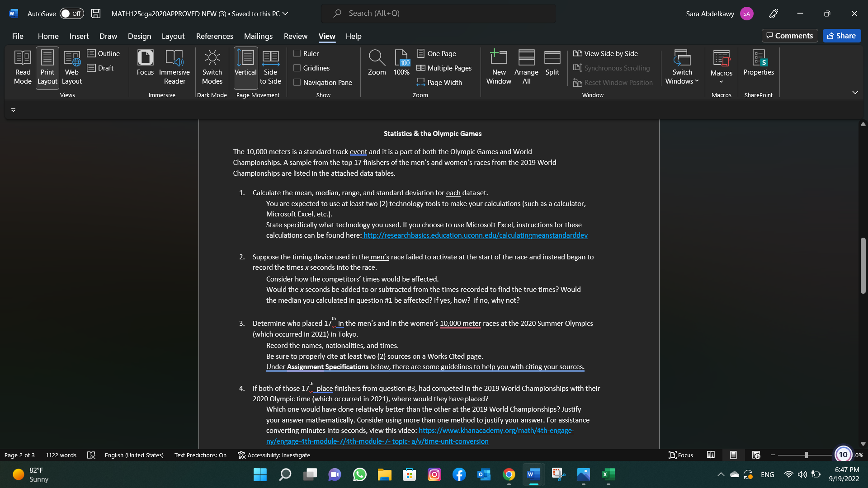This screenshot has height=488, width=868.
Task: Split the document window
Action: click(552, 63)
